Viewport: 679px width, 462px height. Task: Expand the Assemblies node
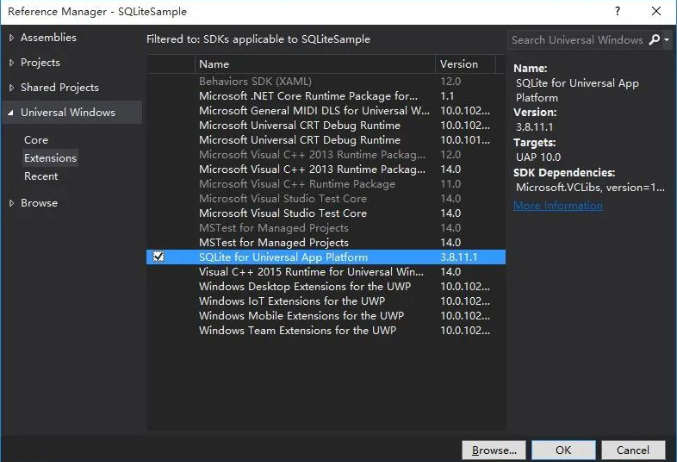(11, 38)
